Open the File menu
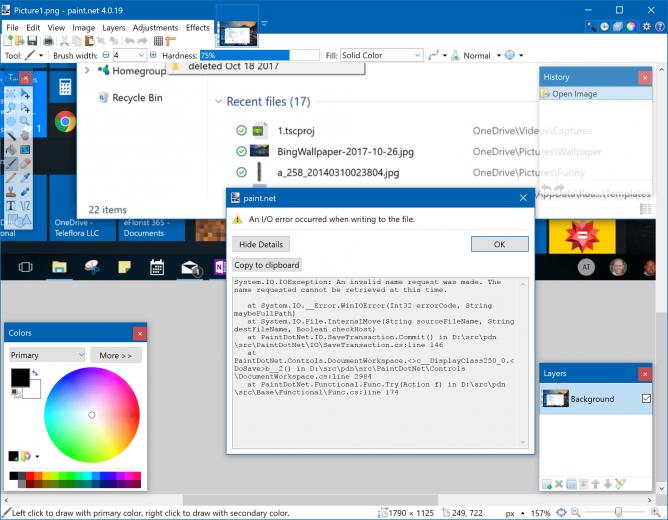Viewport: 668px width, 520px height. pyautogui.click(x=12, y=28)
